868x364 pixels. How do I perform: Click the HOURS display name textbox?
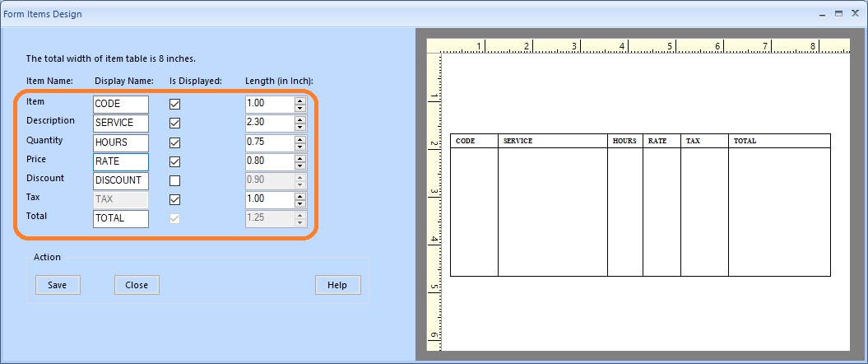tap(121, 142)
